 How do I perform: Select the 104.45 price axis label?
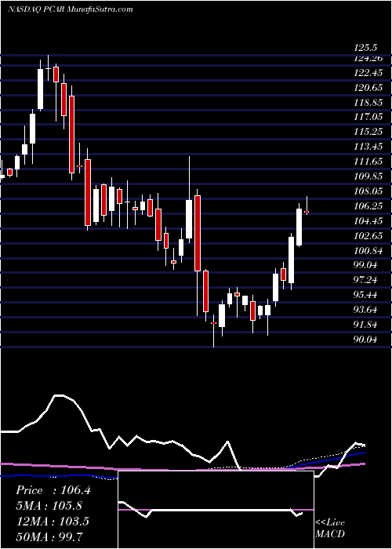click(368, 221)
